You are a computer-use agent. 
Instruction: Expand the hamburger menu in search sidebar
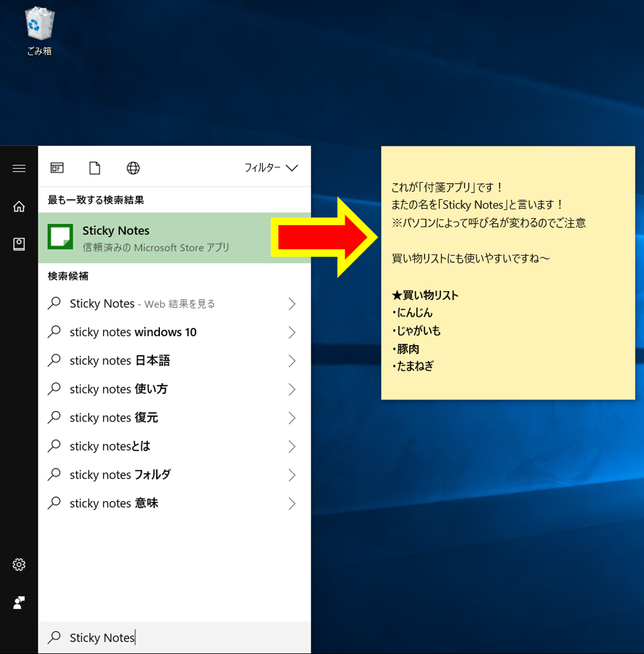tap(19, 168)
